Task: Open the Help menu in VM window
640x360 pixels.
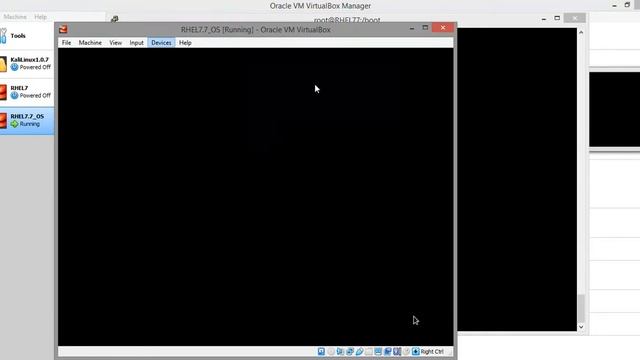Action: [x=185, y=42]
